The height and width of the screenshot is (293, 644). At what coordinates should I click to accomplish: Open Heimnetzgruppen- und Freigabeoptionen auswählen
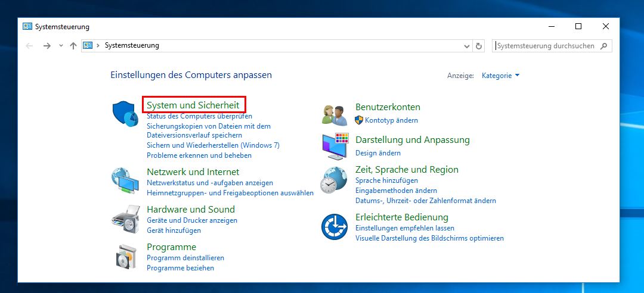tap(230, 193)
